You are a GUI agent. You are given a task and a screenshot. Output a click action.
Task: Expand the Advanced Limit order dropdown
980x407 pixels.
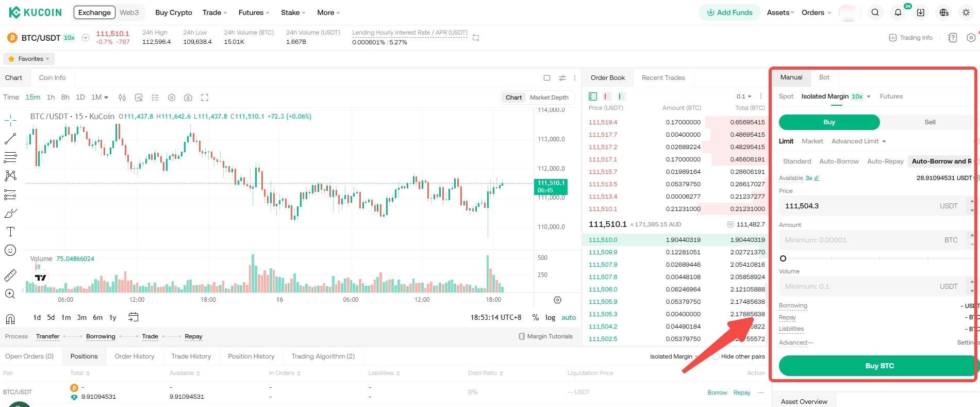point(858,141)
